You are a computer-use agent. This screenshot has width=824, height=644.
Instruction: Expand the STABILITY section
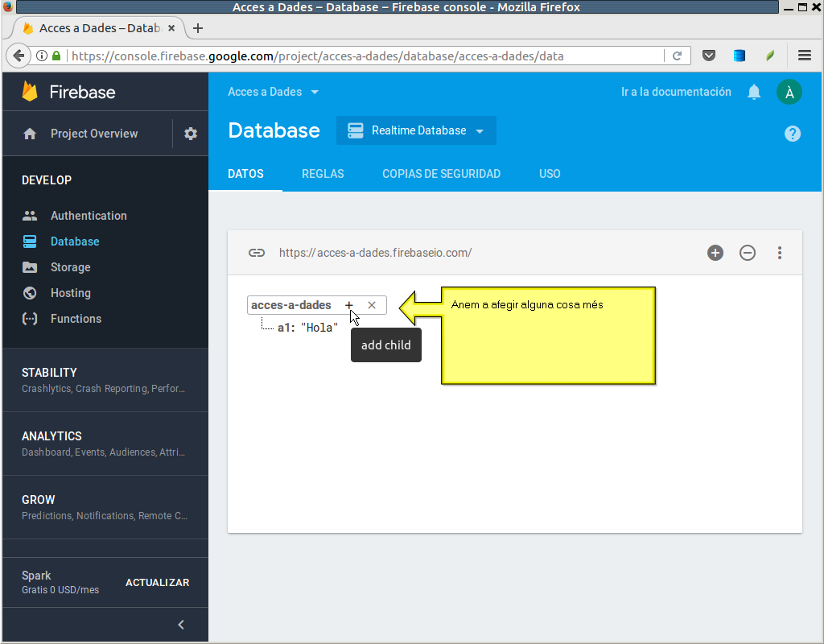coord(105,380)
